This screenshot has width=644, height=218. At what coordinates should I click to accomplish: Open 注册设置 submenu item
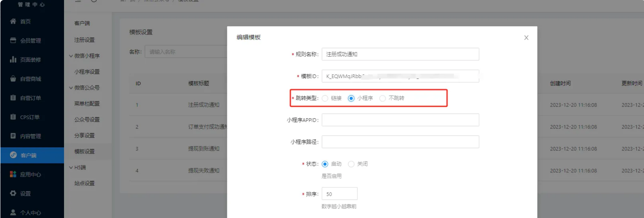tap(84, 40)
